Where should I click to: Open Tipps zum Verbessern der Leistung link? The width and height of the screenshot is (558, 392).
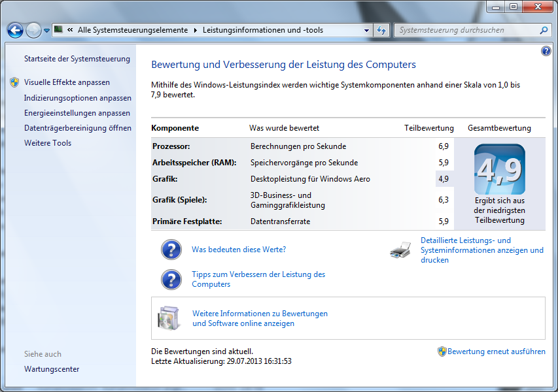pos(258,280)
